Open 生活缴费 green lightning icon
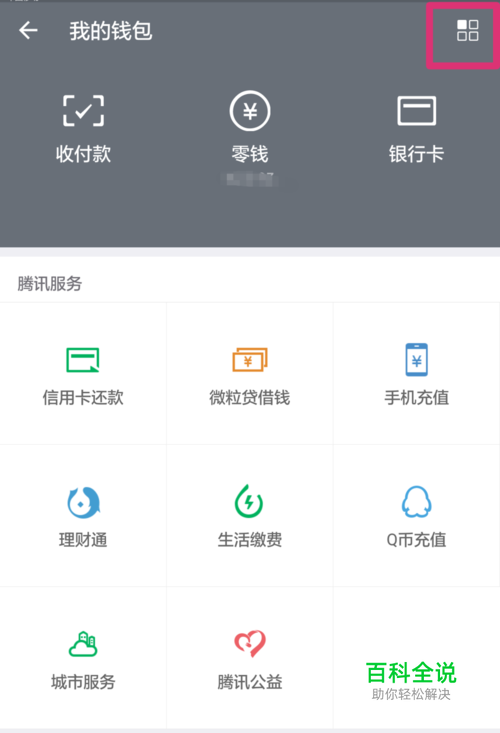Image resolution: width=500 pixels, height=733 pixels. click(x=249, y=501)
